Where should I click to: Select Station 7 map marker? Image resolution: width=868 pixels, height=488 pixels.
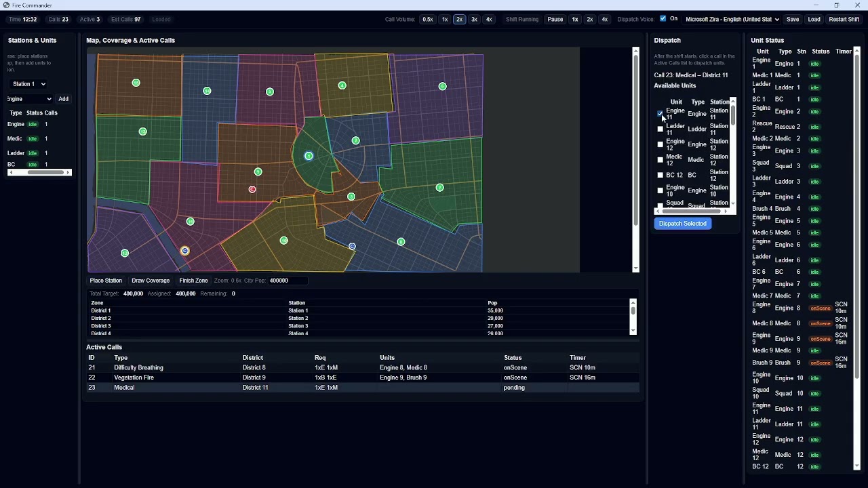440,188
